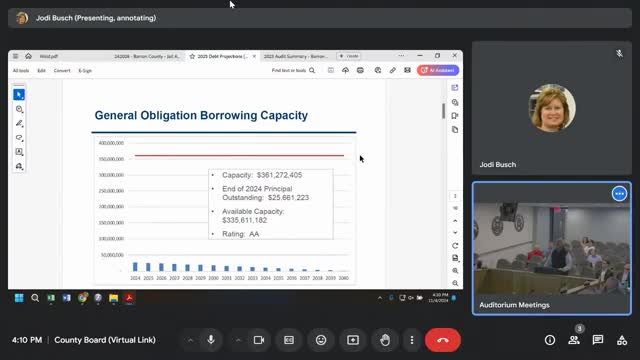Open meeting details info icon
This screenshot has width=640, height=360.
(550, 340)
